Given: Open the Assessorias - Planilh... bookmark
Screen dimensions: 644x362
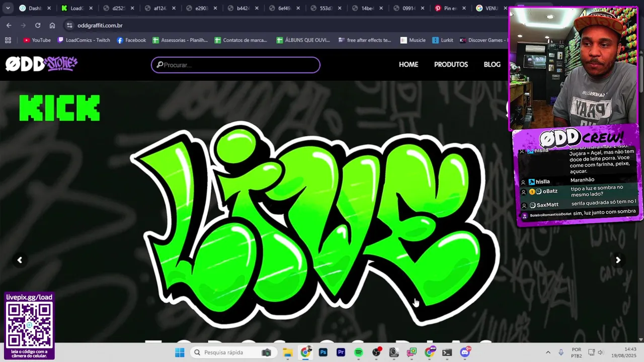Looking at the screenshot, I should (x=180, y=40).
